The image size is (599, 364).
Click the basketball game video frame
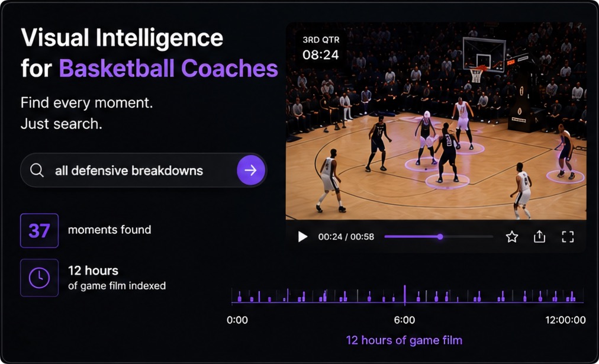436,121
